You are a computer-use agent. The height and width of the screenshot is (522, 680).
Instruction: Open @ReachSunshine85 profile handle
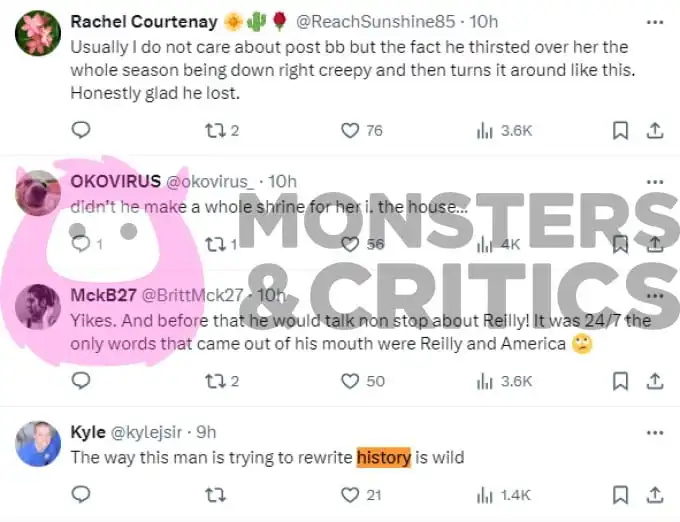(376, 22)
